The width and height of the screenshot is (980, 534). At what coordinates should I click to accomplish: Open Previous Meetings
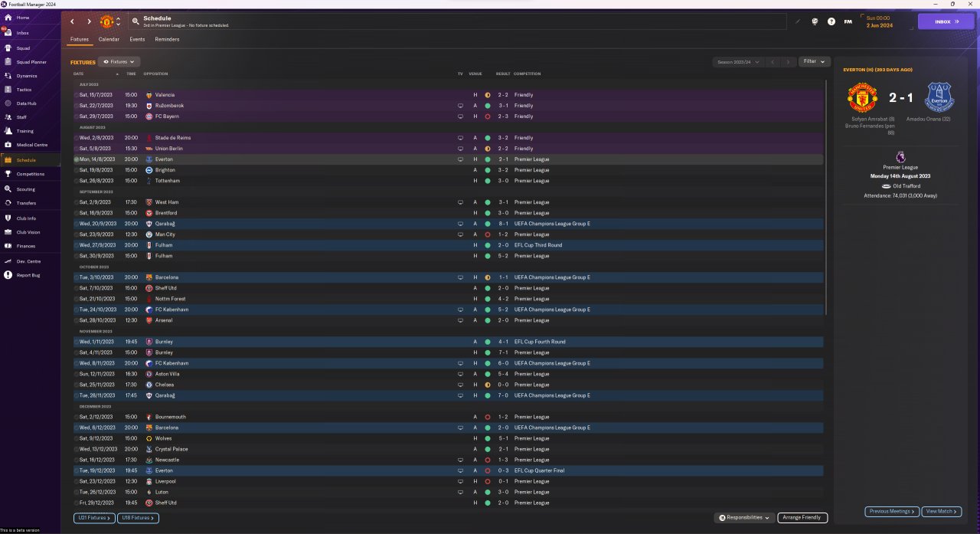892,511
